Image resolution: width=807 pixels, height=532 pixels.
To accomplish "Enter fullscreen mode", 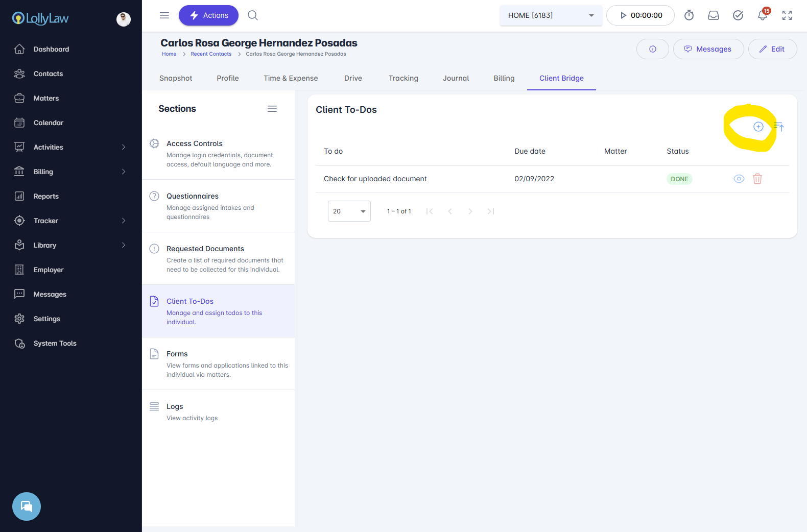I will [x=787, y=15].
